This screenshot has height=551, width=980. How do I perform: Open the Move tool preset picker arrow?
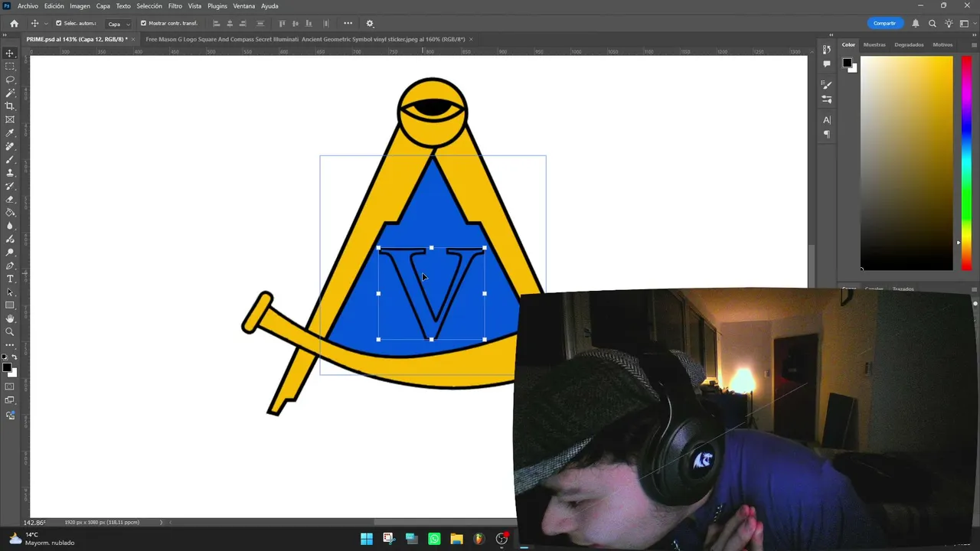click(x=45, y=24)
